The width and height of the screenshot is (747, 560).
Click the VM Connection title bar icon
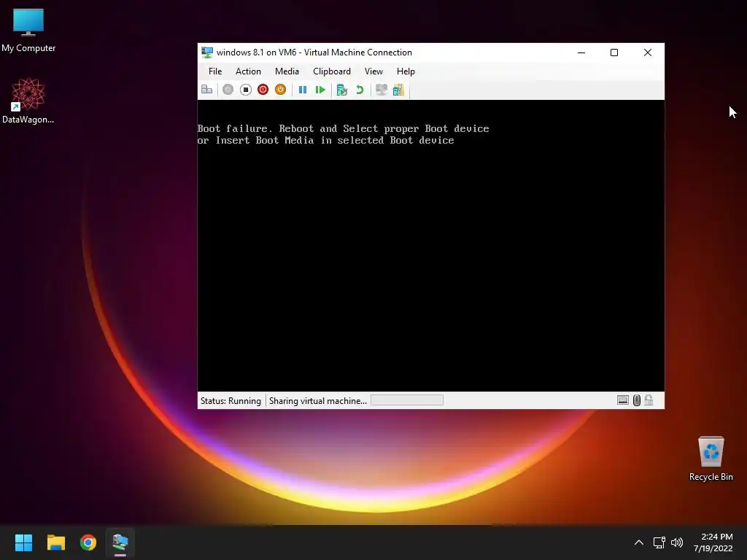point(207,52)
